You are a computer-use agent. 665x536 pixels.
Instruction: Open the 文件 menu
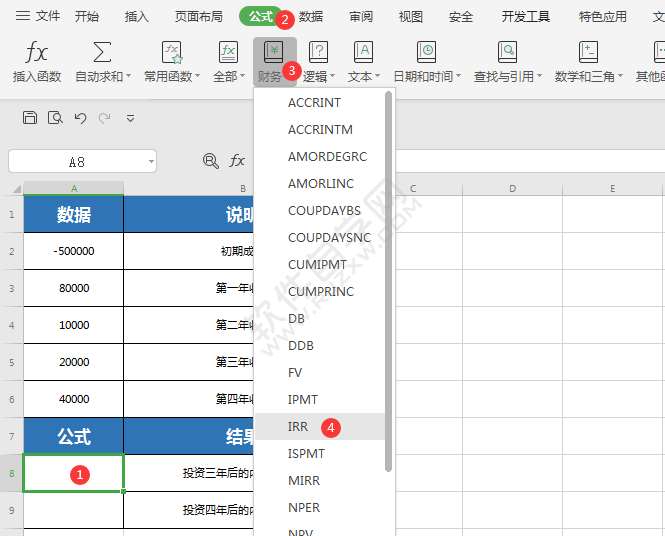coord(48,16)
